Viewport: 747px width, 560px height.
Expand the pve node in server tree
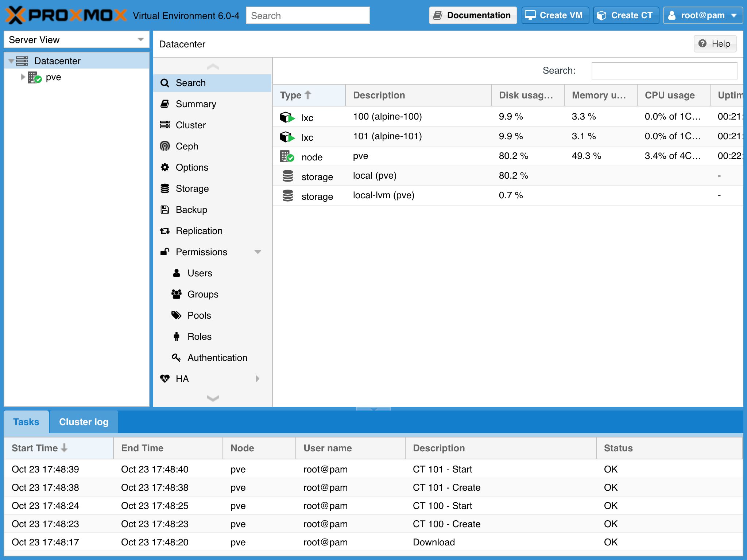coord(23,77)
